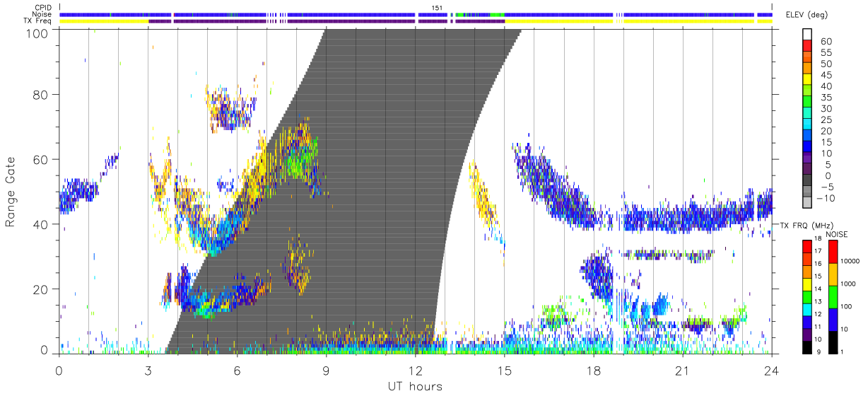The width and height of the screenshot is (868, 401).
Task: Click the '30' label on ELEV scale
Action: tap(825, 108)
